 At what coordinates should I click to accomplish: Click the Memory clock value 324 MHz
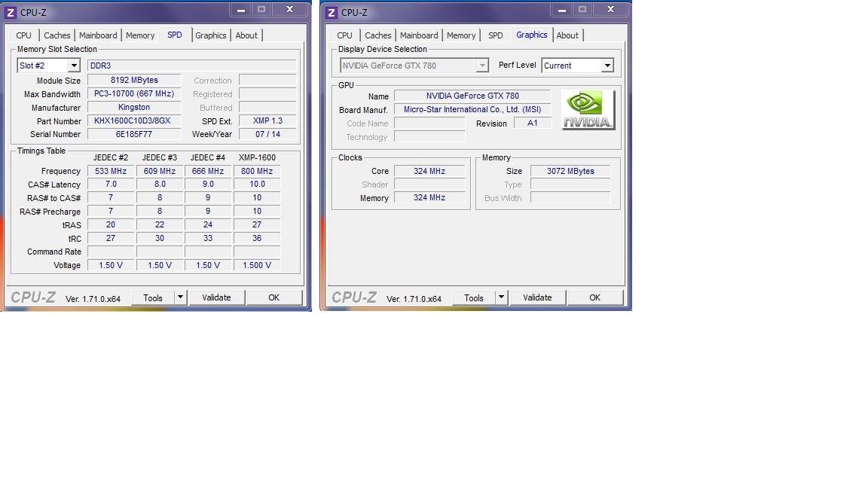coord(429,197)
